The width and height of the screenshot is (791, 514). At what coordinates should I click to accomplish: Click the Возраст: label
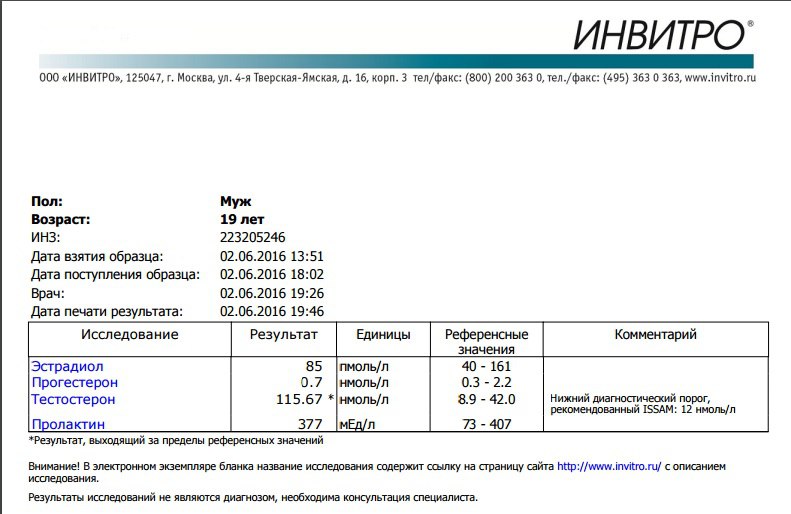click(61, 219)
